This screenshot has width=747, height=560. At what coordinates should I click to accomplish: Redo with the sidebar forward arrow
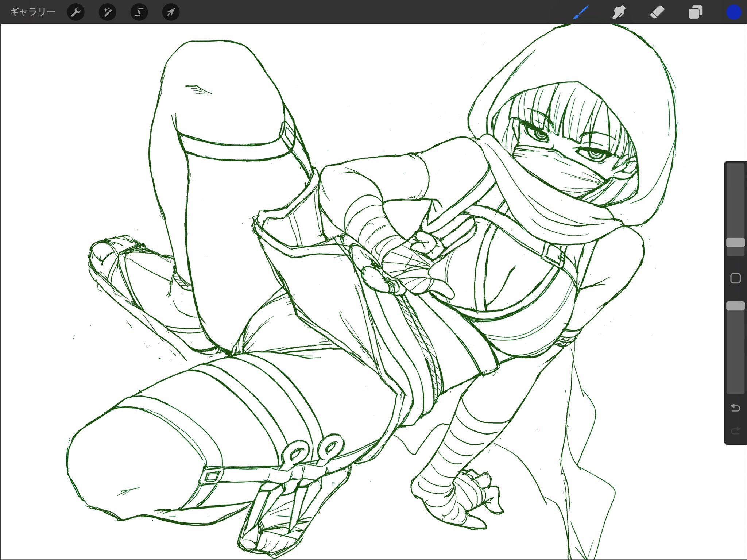pyautogui.click(x=735, y=431)
